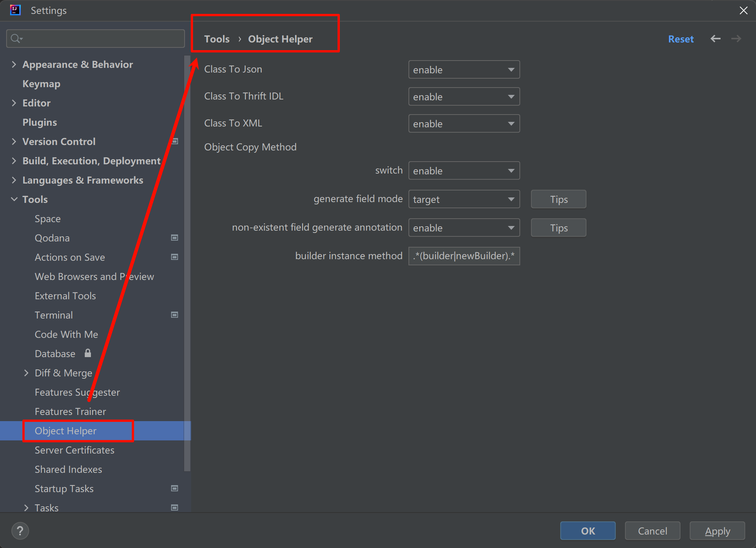Open the Object Copy Method switch dropdown
The height and width of the screenshot is (548, 756).
(x=464, y=171)
